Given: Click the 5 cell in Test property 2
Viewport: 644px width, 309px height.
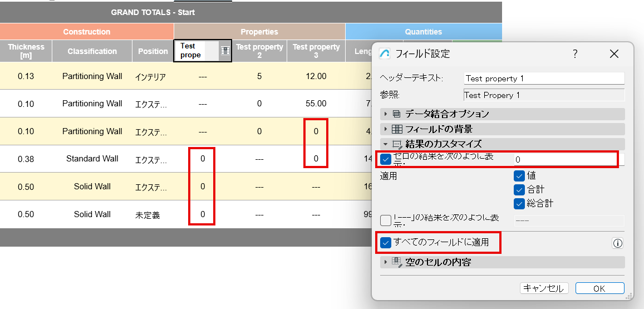Looking at the screenshot, I should pyautogui.click(x=259, y=76).
